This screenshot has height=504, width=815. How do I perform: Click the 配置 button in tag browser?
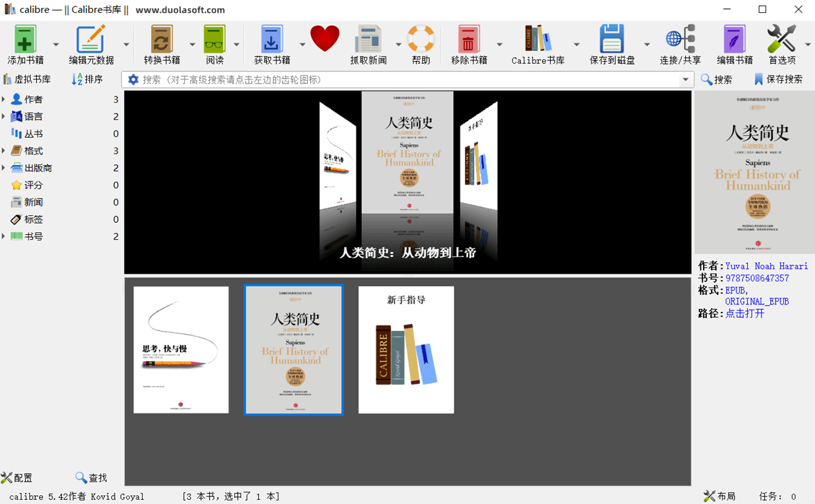tap(17, 478)
